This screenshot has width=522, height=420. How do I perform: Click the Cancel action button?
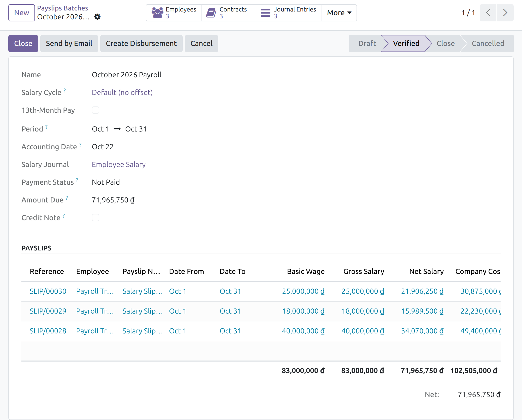click(x=201, y=44)
